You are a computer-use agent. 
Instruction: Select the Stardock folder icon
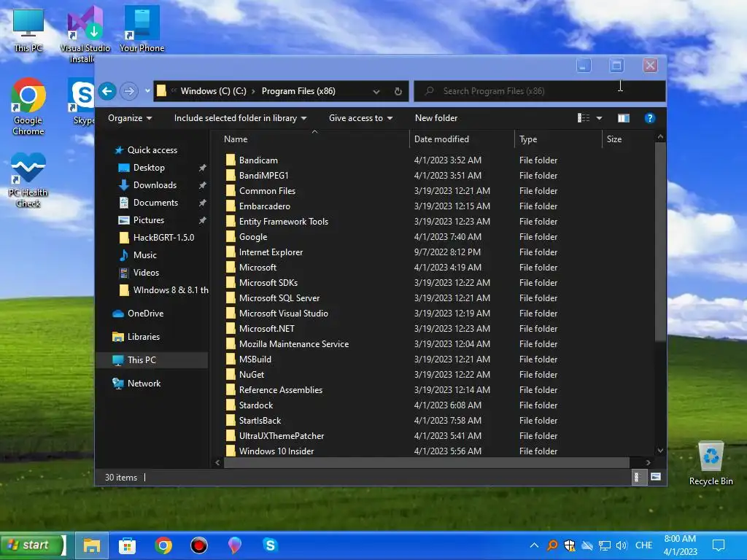click(x=231, y=405)
